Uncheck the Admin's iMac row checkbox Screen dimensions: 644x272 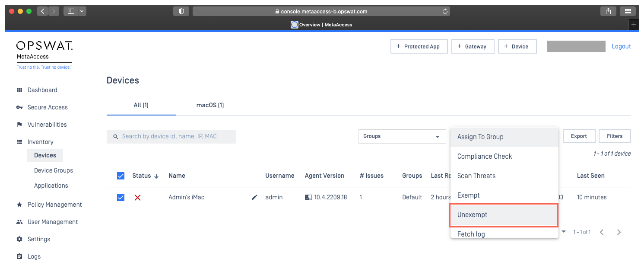coord(121,197)
